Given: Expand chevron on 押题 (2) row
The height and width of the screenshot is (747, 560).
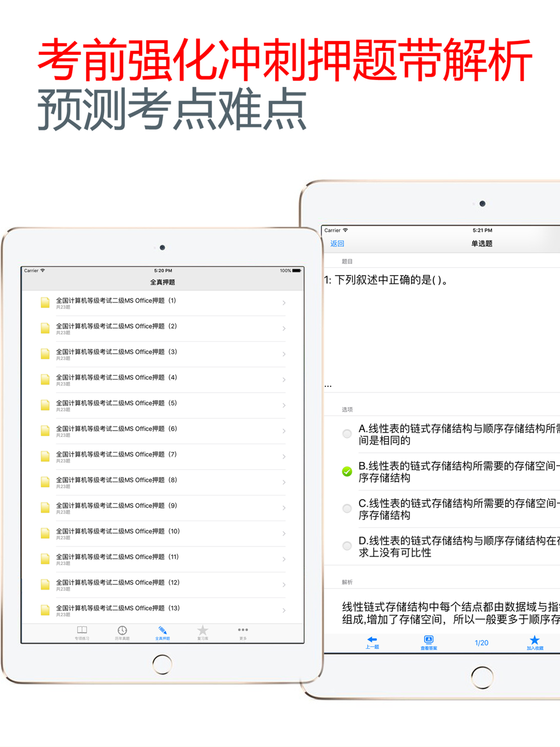Looking at the screenshot, I should click(x=284, y=329).
